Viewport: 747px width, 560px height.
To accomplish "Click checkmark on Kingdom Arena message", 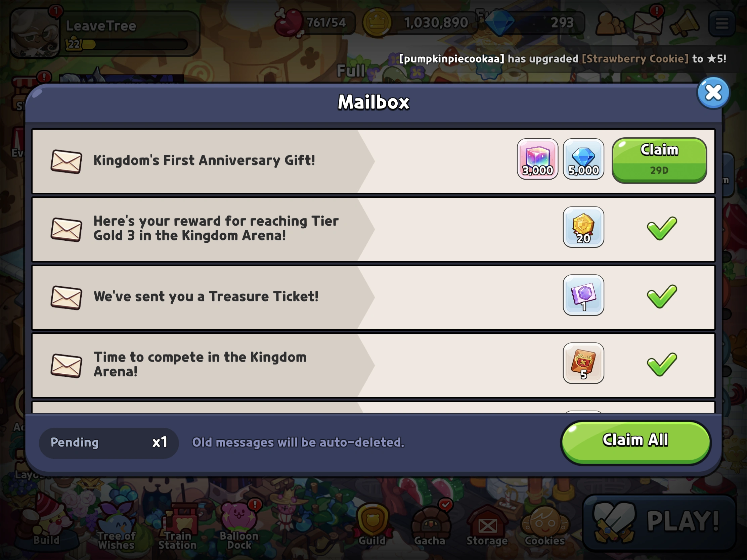I will pyautogui.click(x=662, y=364).
